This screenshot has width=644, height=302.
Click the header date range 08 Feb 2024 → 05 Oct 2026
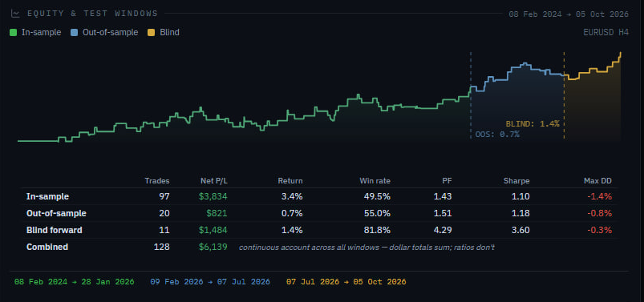click(x=569, y=14)
